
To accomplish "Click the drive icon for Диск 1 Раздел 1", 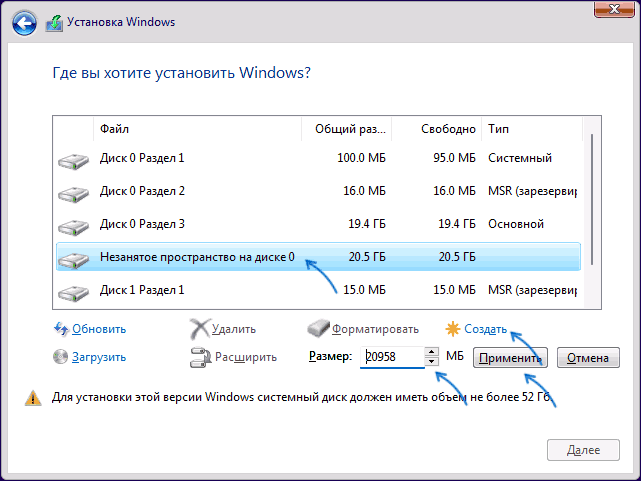I will pos(74,293).
